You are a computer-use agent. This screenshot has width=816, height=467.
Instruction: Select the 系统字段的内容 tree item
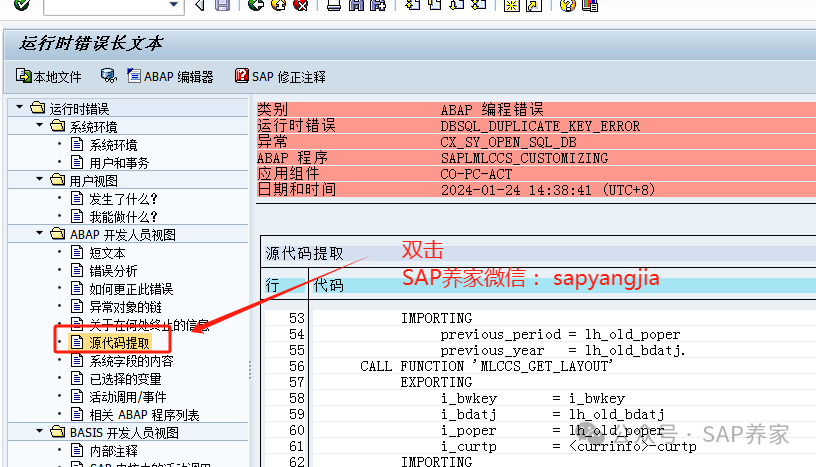(x=131, y=361)
